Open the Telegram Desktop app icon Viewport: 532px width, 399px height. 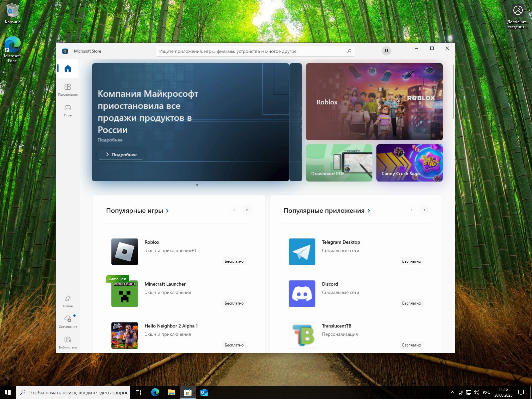click(302, 252)
